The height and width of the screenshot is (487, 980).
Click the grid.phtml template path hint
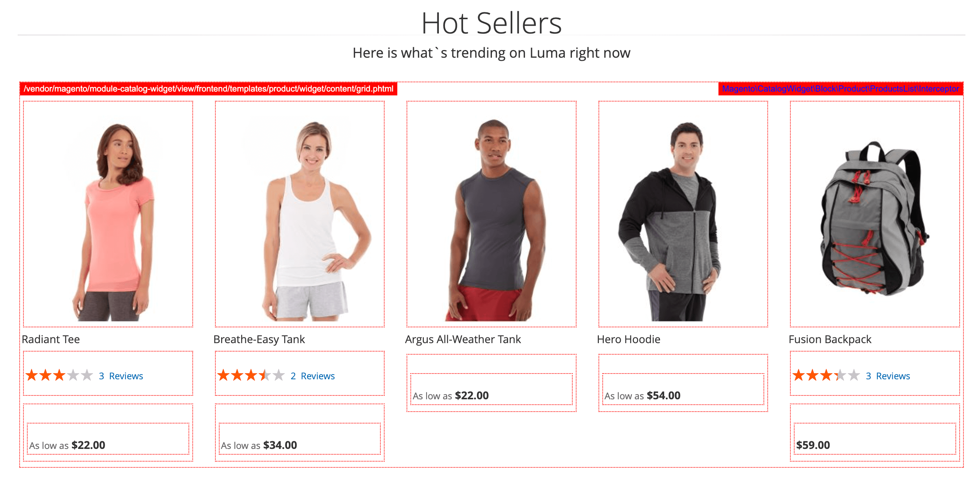click(x=208, y=89)
